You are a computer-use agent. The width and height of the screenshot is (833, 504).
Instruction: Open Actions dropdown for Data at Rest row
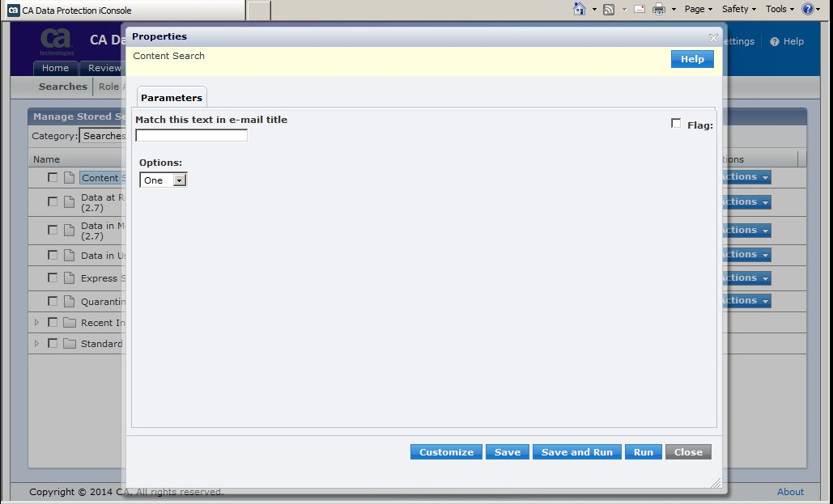(x=746, y=201)
